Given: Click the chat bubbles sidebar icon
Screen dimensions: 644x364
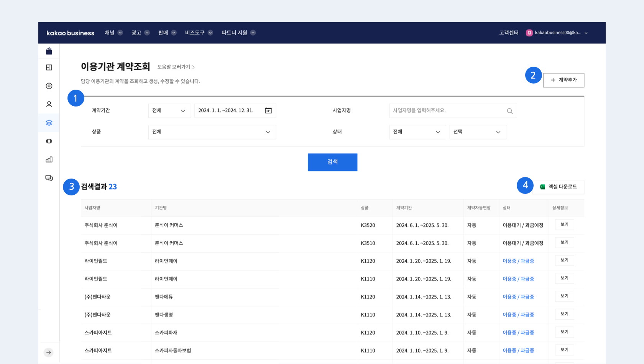Looking at the screenshot, I should click(49, 178).
